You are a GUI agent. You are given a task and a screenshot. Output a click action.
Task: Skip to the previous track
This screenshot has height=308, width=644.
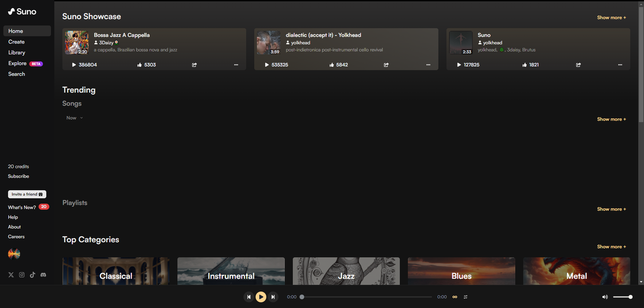point(249,297)
